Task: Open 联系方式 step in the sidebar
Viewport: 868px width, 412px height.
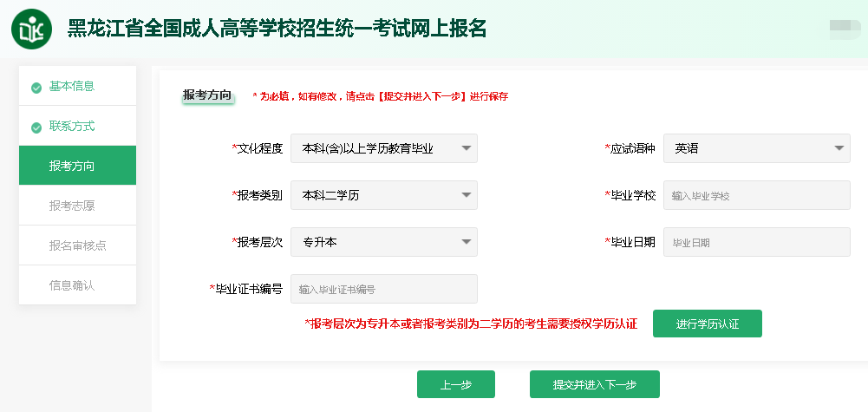Action: coord(72,126)
